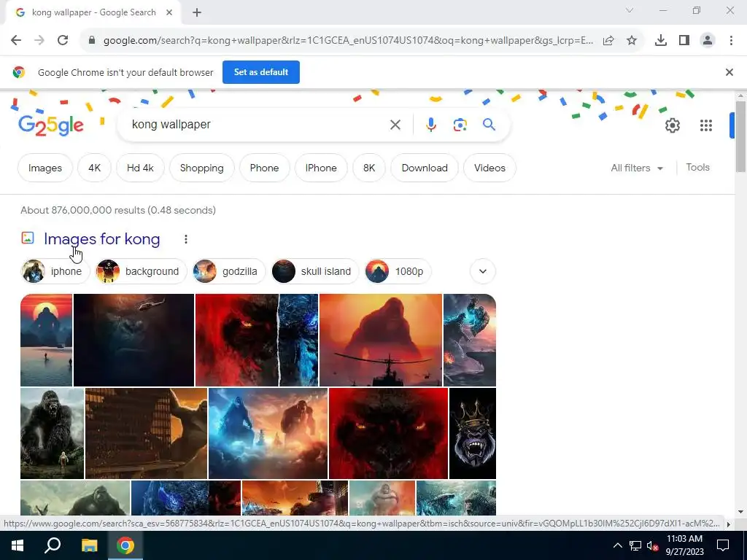The width and height of the screenshot is (747, 560).
Task: Go back with the browser back arrow
Action: [x=16, y=41]
